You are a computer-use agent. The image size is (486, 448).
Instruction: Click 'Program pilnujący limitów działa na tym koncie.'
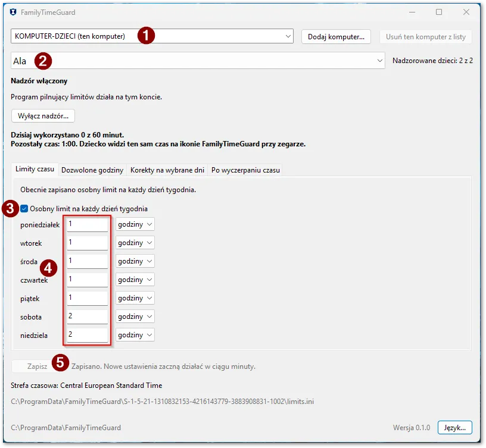click(x=86, y=97)
